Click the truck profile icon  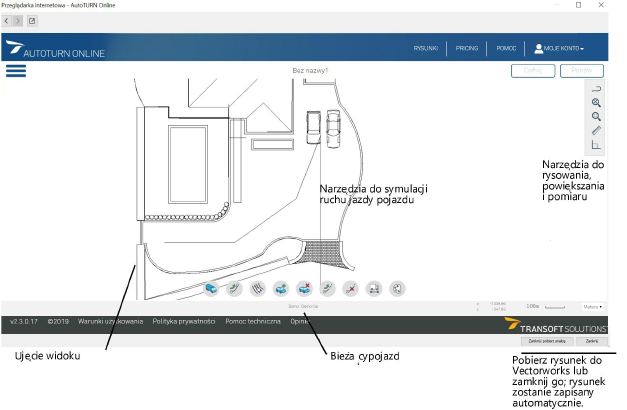pos(374,288)
